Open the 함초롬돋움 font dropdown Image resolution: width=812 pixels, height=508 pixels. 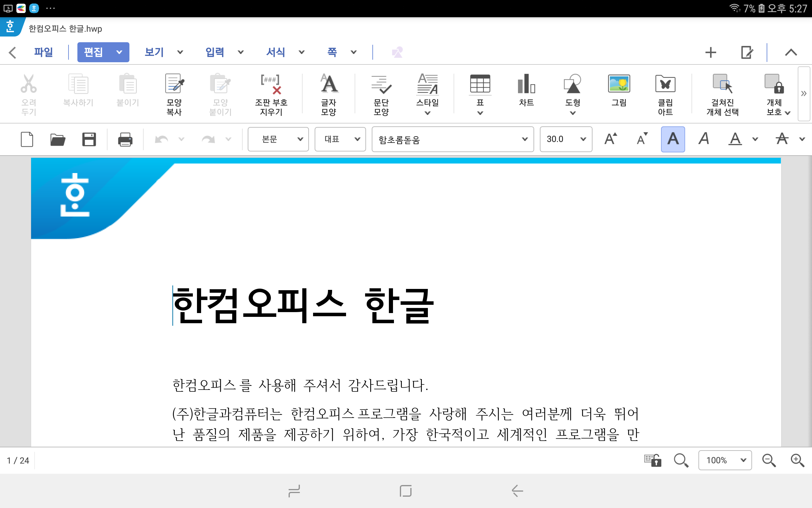pos(453,139)
